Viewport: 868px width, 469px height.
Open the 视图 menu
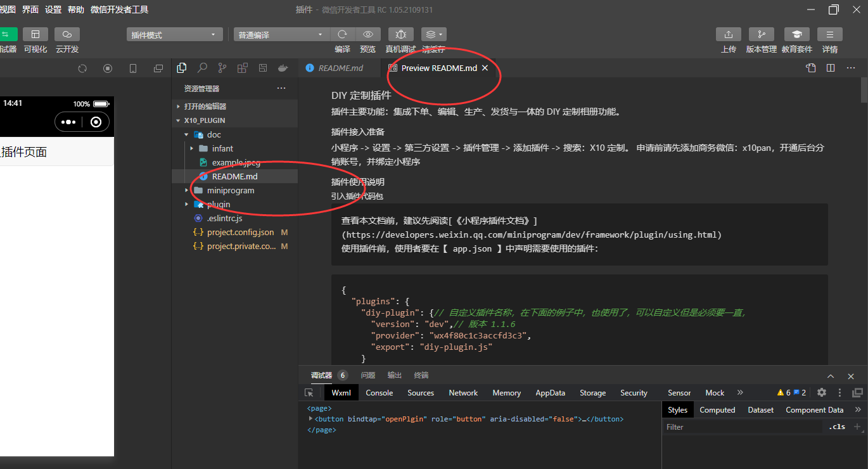click(8, 10)
